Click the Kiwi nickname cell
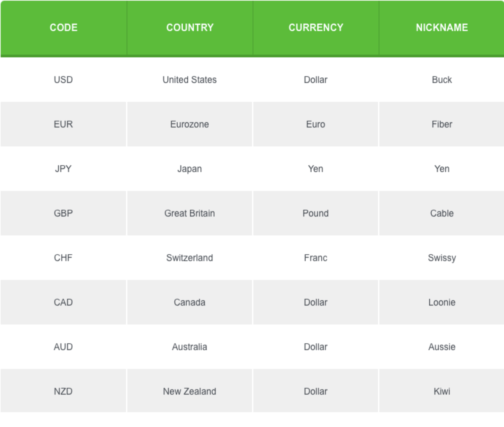The image size is (504, 427). pyautogui.click(x=442, y=392)
